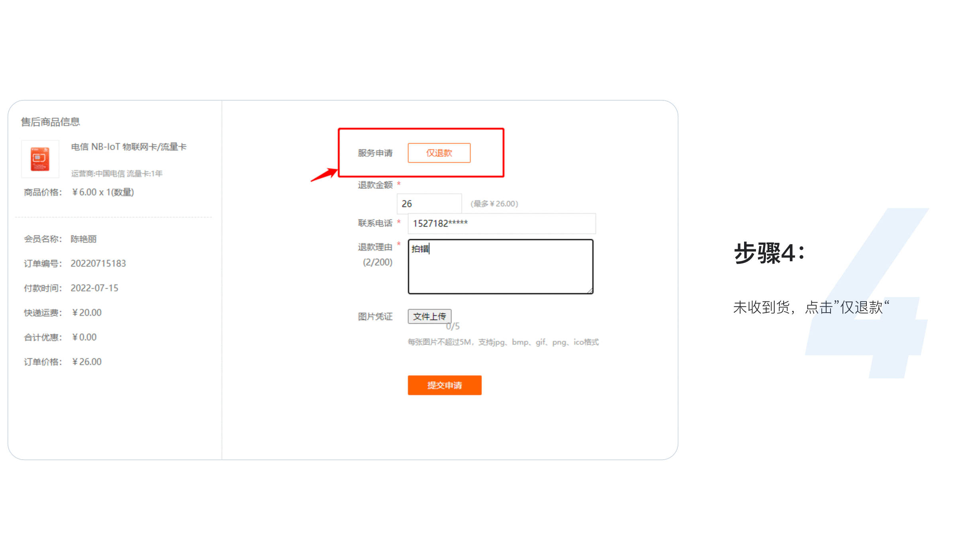Viewport: 956px width, 560px height.
Task: Click the 最多￥26.00 hint text
Action: coord(494,204)
